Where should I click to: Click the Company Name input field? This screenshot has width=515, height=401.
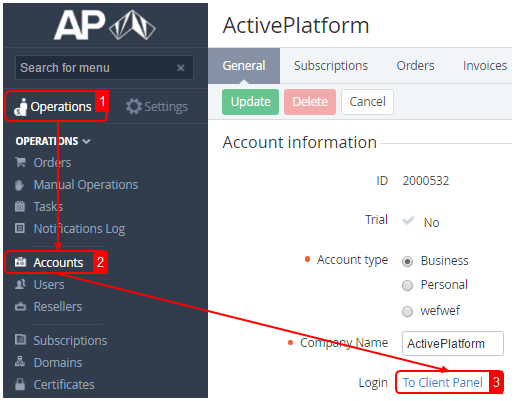click(453, 343)
